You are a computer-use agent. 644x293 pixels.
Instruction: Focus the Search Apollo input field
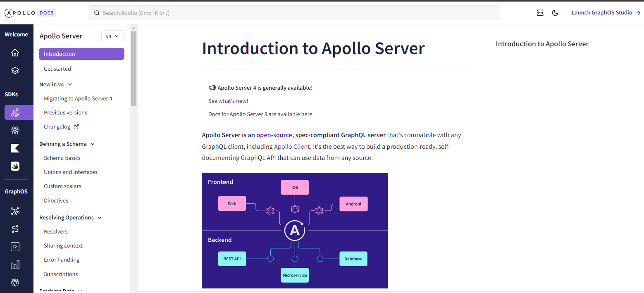(x=294, y=13)
